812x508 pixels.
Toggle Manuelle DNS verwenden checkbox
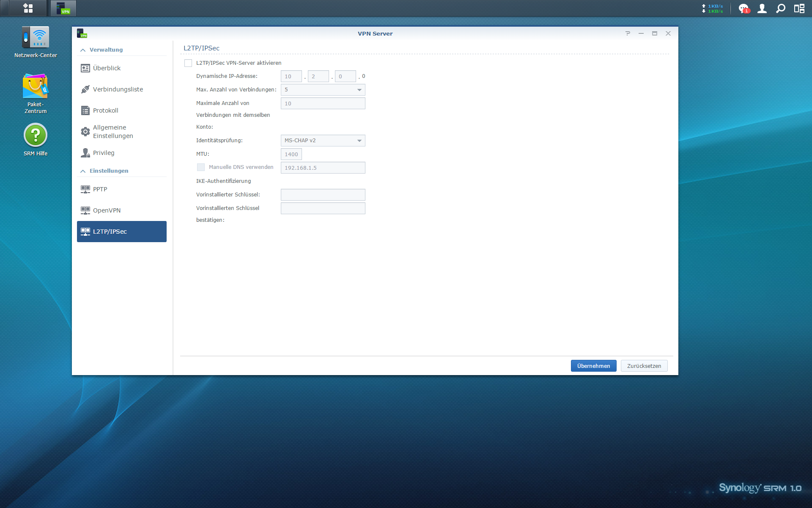201,167
